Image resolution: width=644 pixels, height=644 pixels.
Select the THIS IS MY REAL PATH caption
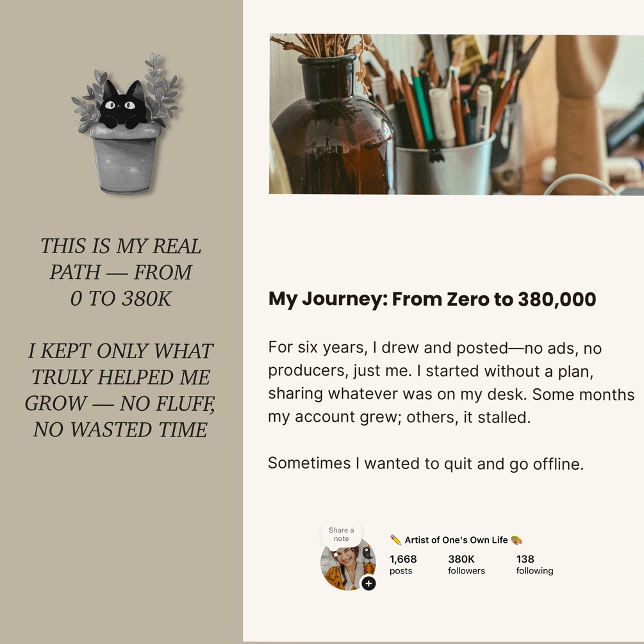coord(121,272)
